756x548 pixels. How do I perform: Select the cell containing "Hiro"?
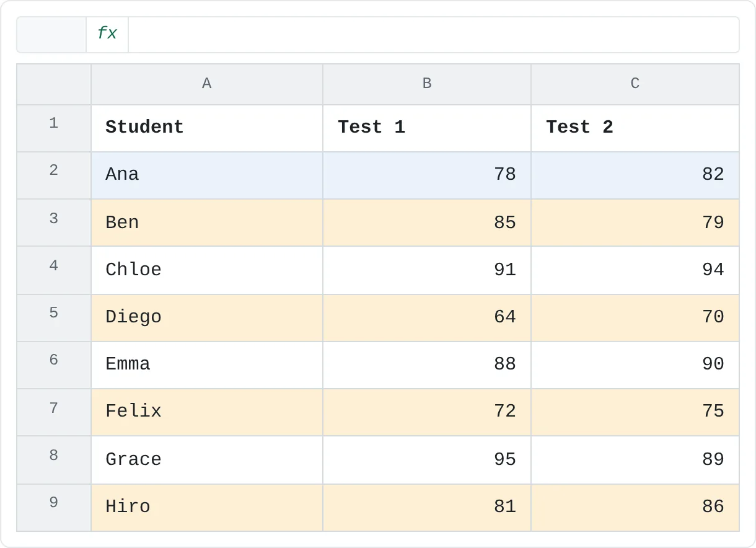[207, 508]
